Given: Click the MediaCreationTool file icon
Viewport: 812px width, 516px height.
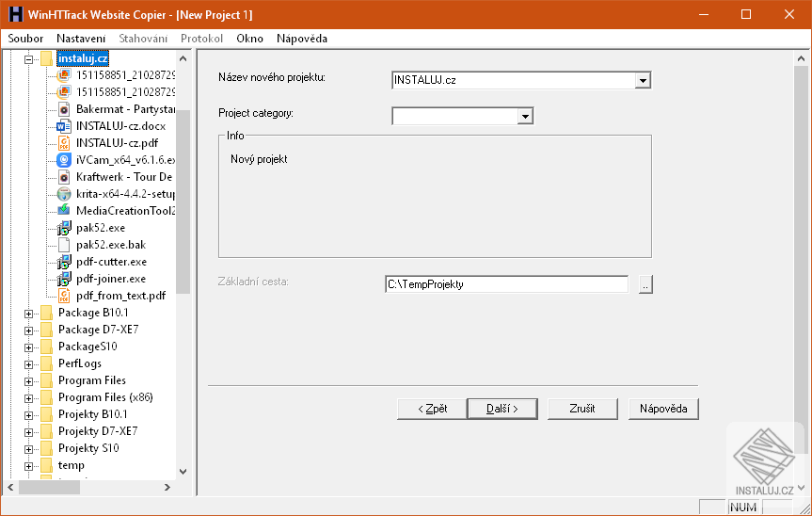Looking at the screenshot, I should (64, 211).
